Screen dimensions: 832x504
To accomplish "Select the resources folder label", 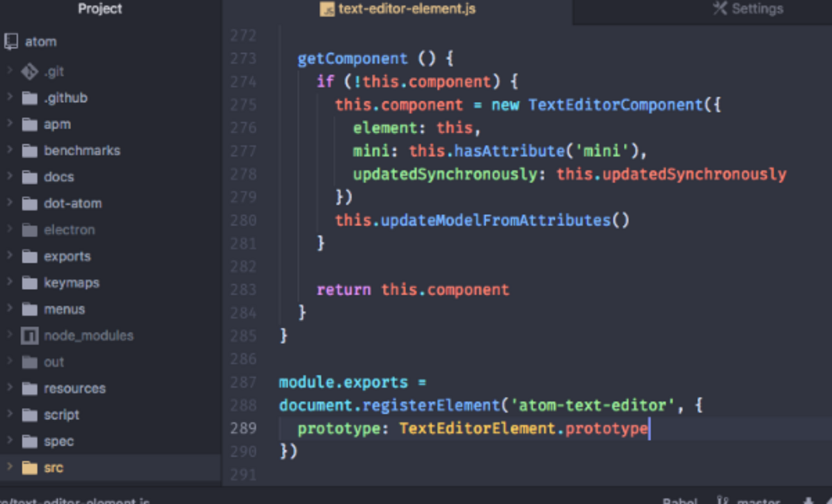I will pos(75,389).
